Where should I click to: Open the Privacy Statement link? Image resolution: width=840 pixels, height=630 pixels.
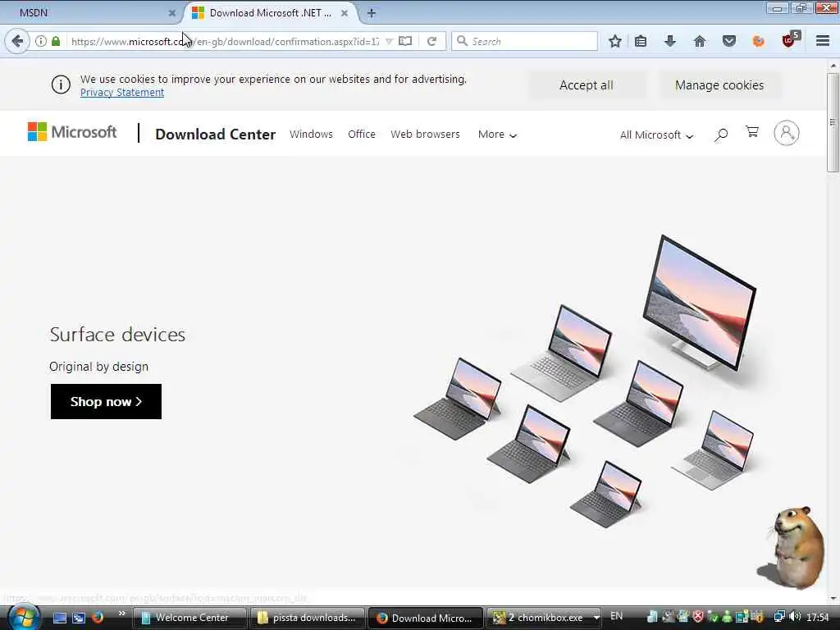[x=122, y=92]
